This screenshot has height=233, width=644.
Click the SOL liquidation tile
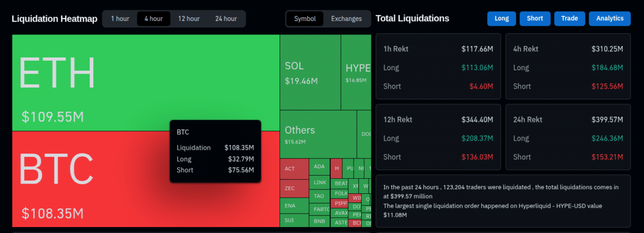tap(310, 72)
